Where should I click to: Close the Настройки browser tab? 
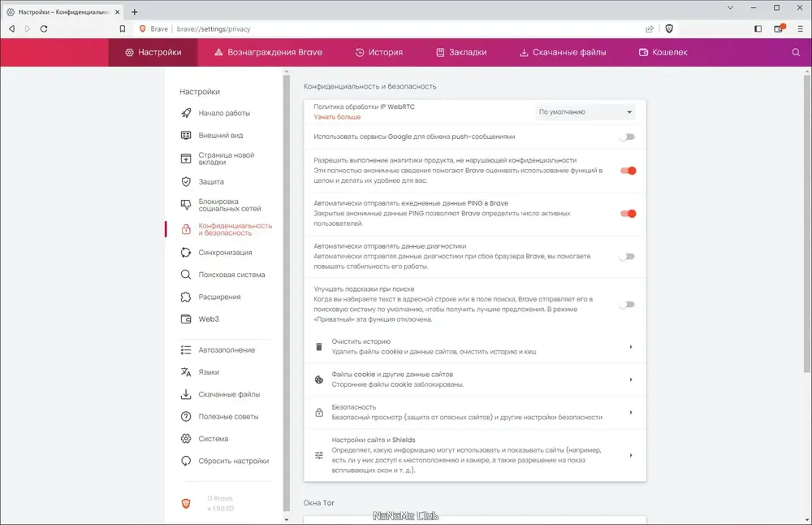(118, 11)
